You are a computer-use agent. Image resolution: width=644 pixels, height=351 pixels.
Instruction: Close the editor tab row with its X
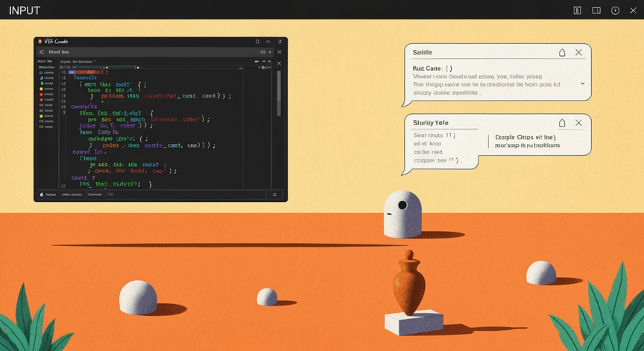tap(280, 63)
